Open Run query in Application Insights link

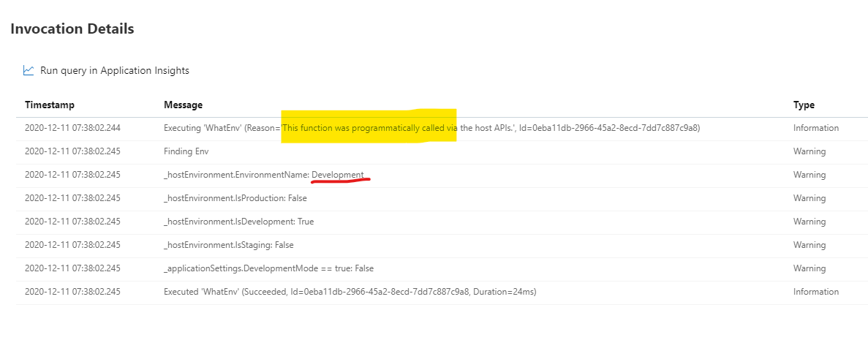(115, 70)
